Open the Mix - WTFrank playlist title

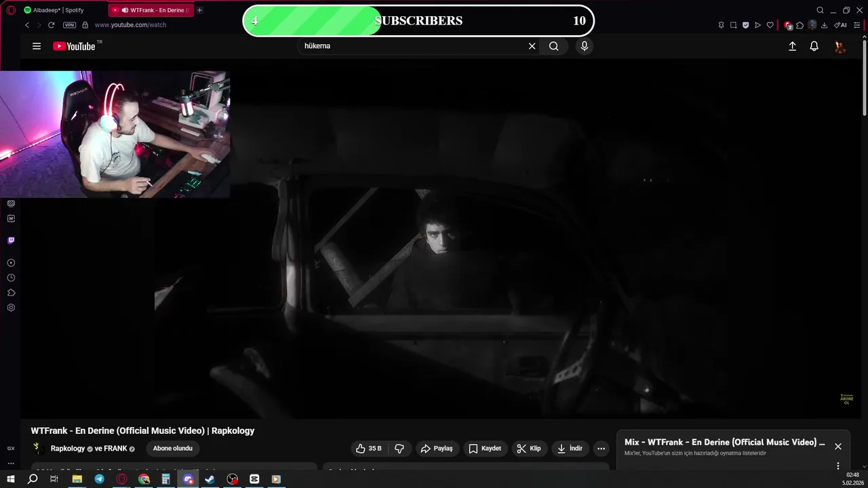click(x=725, y=442)
